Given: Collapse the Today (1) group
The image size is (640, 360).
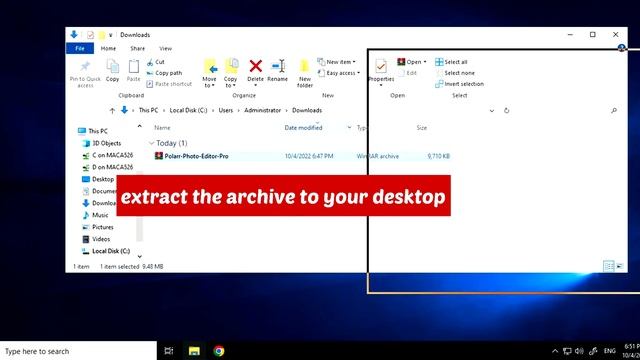Looking at the screenshot, I should (151, 143).
